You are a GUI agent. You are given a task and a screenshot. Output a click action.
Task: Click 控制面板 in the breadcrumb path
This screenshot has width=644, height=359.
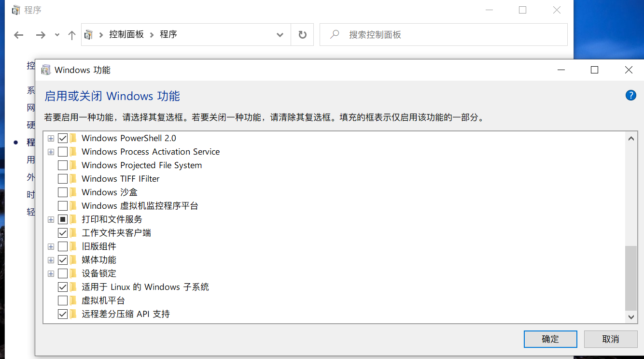126,35
